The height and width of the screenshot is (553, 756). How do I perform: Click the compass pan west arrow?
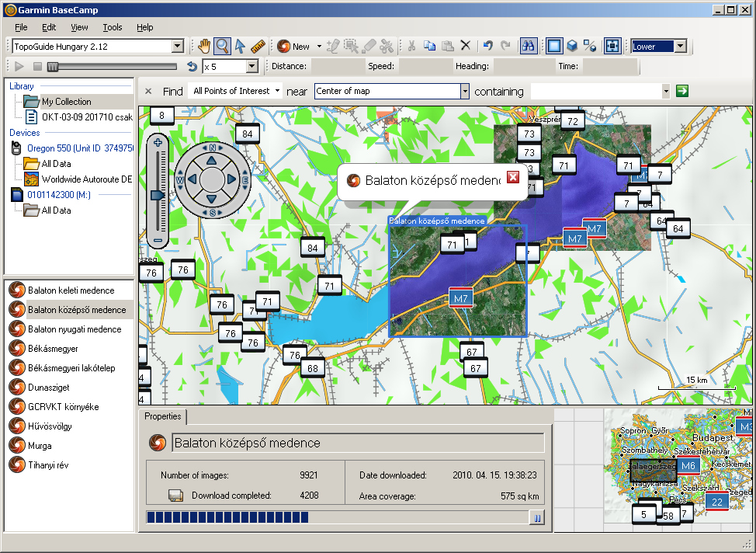click(x=192, y=179)
